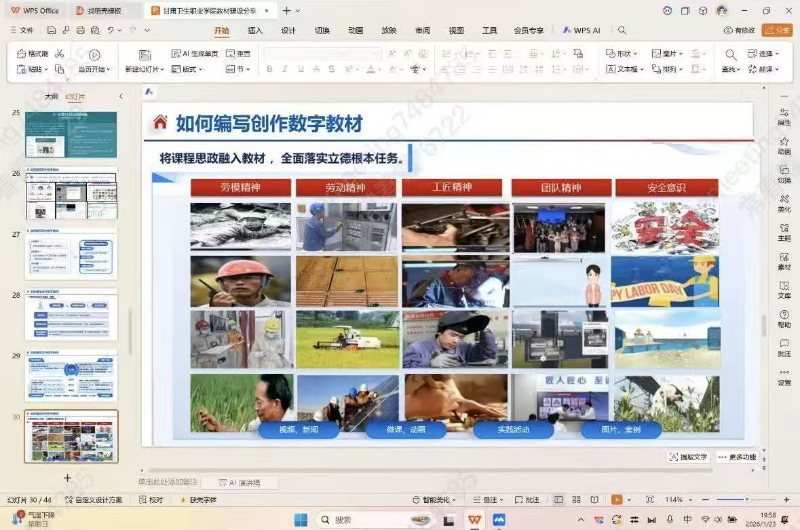Click the 美化 beautify sidebar icon
800x530 pixels.
click(x=784, y=201)
